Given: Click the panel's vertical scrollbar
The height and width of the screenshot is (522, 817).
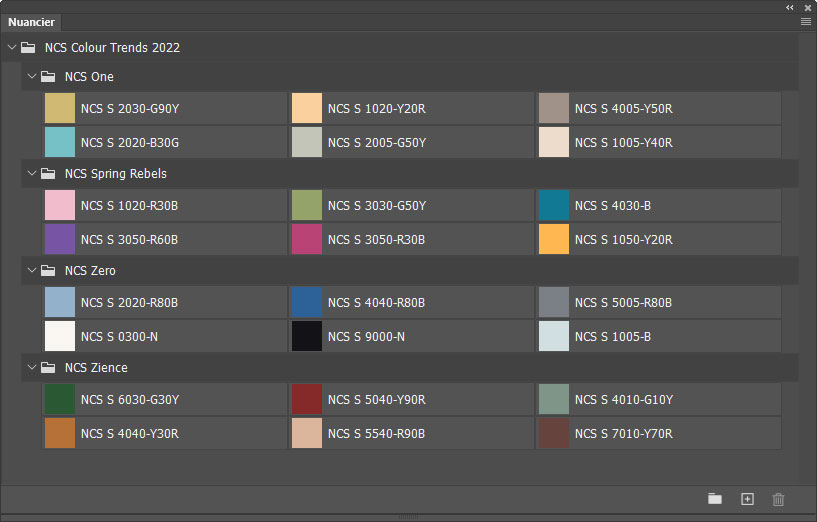Looking at the screenshot, I should [807, 259].
